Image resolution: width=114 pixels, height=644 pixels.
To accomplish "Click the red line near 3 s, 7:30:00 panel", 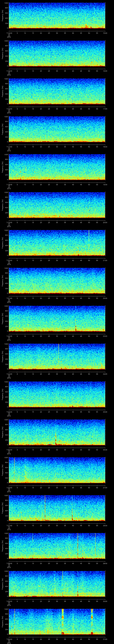I will 15,621.
